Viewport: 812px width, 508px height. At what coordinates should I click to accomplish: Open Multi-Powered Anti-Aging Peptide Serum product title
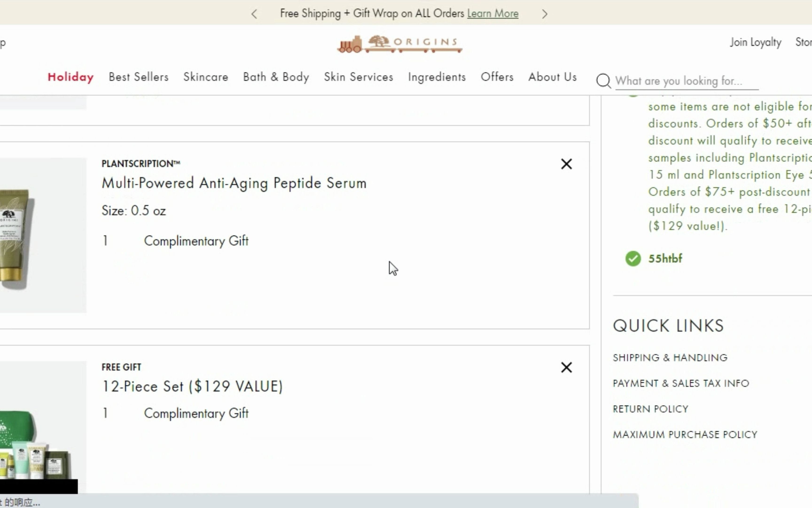(x=234, y=183)
